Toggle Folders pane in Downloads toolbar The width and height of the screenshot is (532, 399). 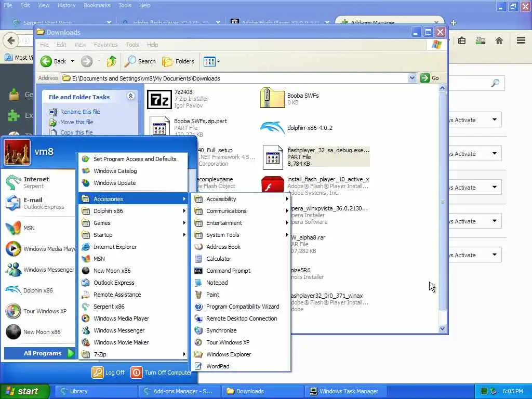click(x=178, y=61)
